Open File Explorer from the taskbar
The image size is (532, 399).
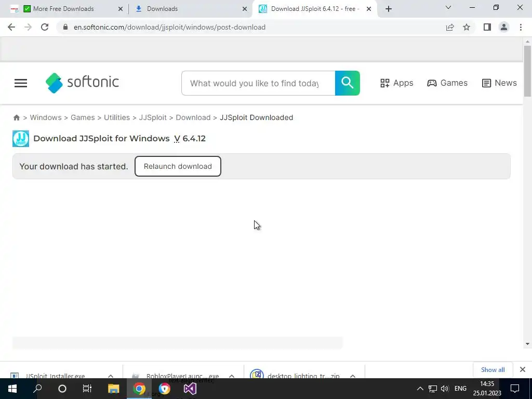coord(113,389)
